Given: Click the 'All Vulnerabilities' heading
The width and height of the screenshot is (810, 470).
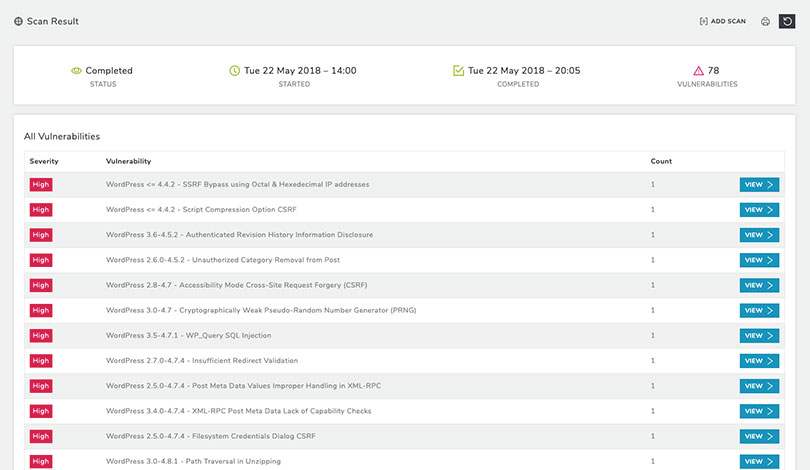Looking at the screenshot, I should pos(62,136).
